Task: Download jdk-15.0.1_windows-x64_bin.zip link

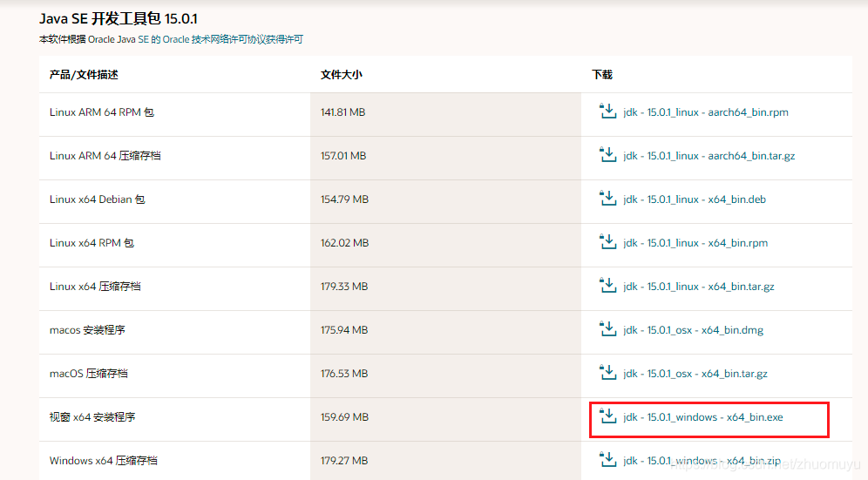Action: coord(702,461)
